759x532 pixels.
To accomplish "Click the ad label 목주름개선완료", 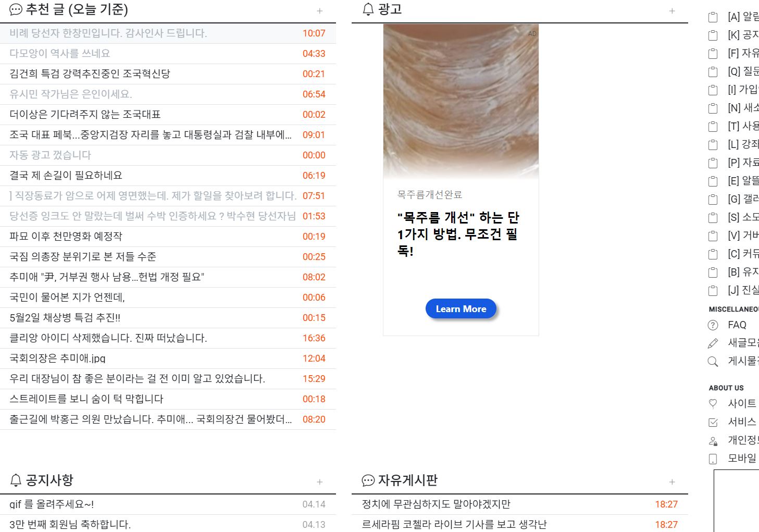I will (430, 195).
